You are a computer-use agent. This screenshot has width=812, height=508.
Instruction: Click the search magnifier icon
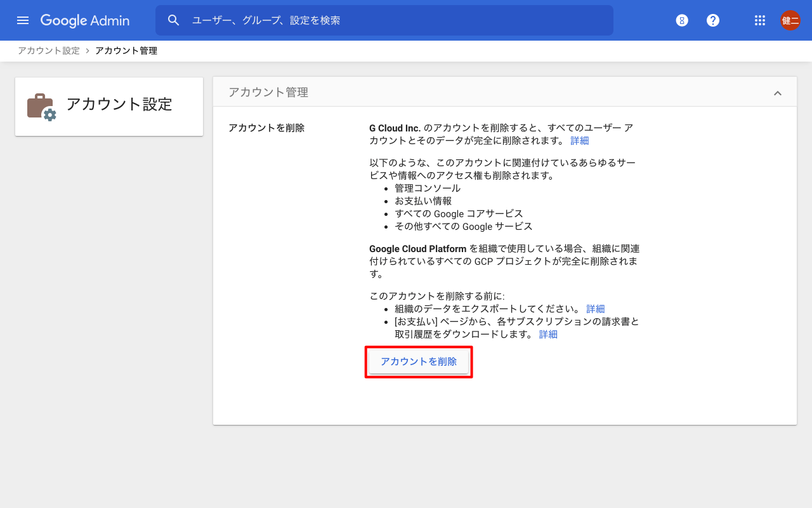click(x=174, y=20)
